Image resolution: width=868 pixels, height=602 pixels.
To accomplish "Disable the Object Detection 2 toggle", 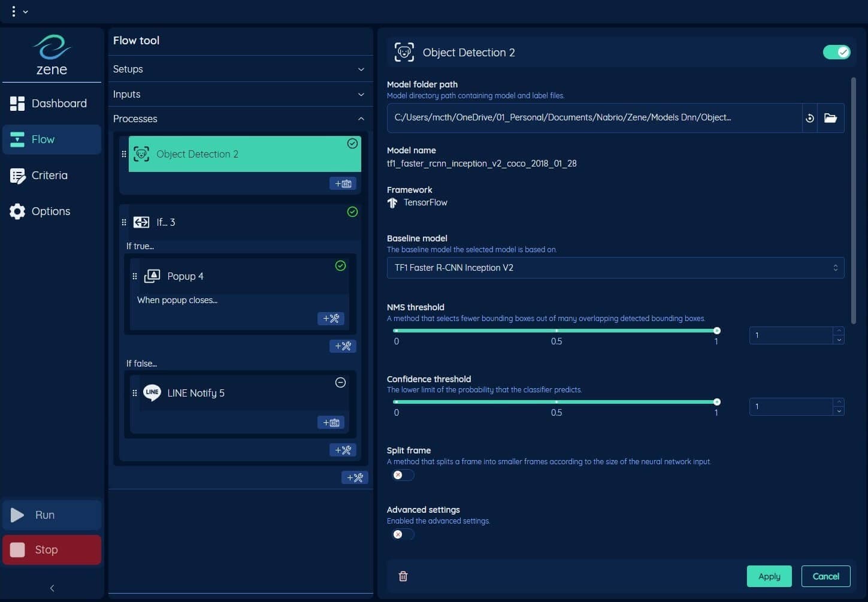I will (x=836, y=53).
